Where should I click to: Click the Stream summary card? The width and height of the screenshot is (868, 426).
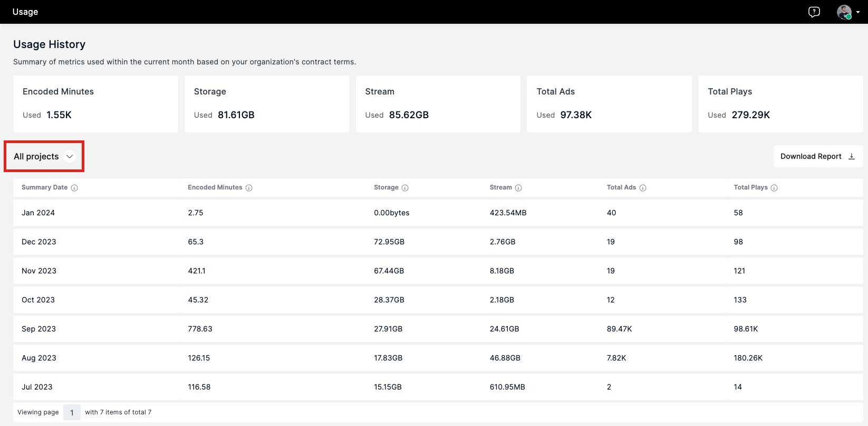[x=438, y=104]
